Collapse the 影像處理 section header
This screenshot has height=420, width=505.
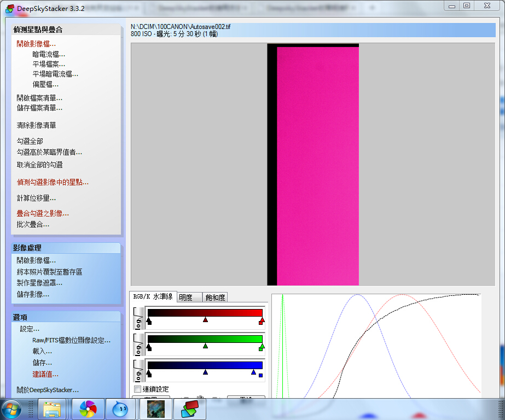(66, 248)
